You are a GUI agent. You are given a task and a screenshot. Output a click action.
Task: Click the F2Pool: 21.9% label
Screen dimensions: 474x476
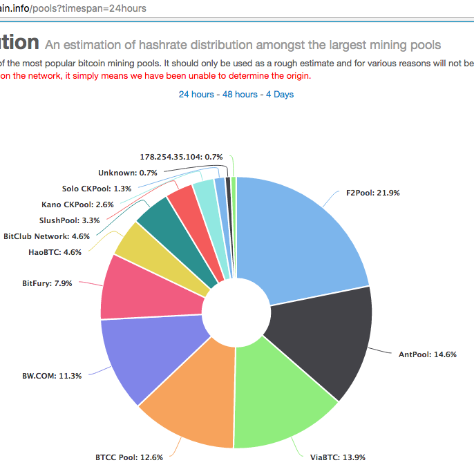373,193
